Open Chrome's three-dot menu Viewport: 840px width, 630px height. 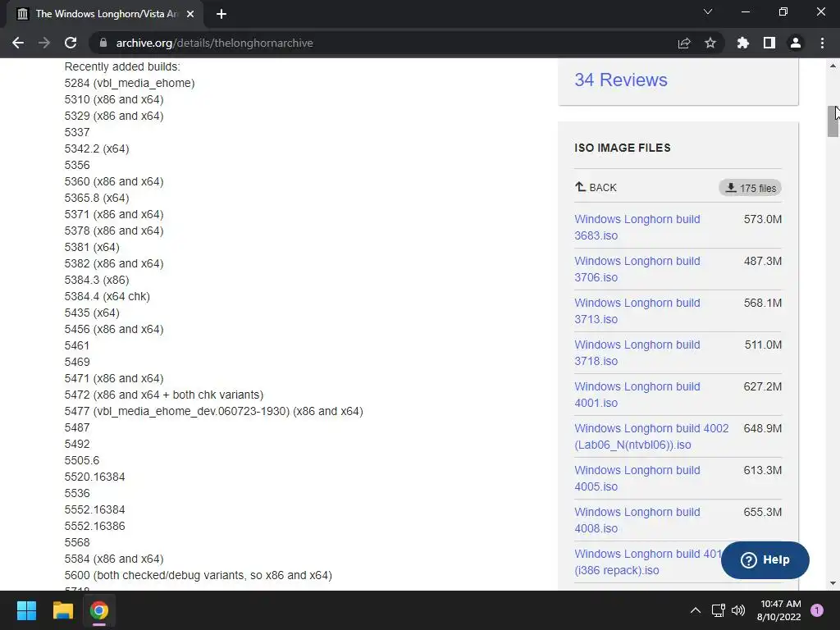pyautogui.click(x=822, y=43)
